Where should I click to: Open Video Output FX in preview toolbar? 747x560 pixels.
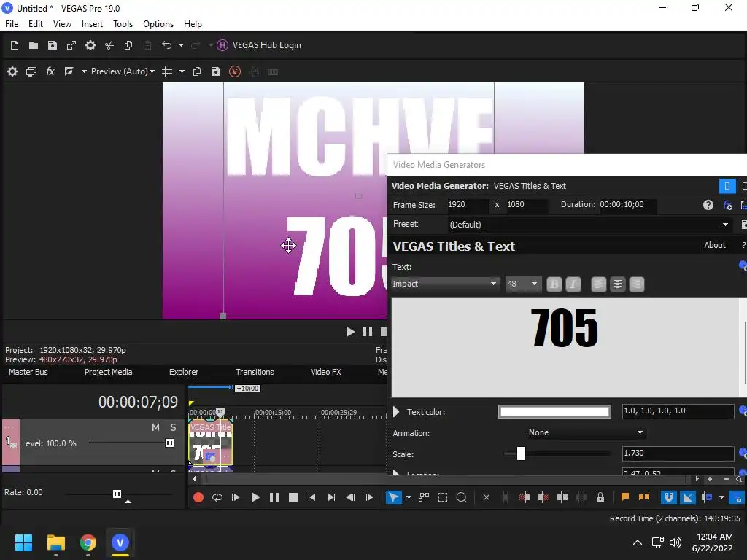coord(50,71)
